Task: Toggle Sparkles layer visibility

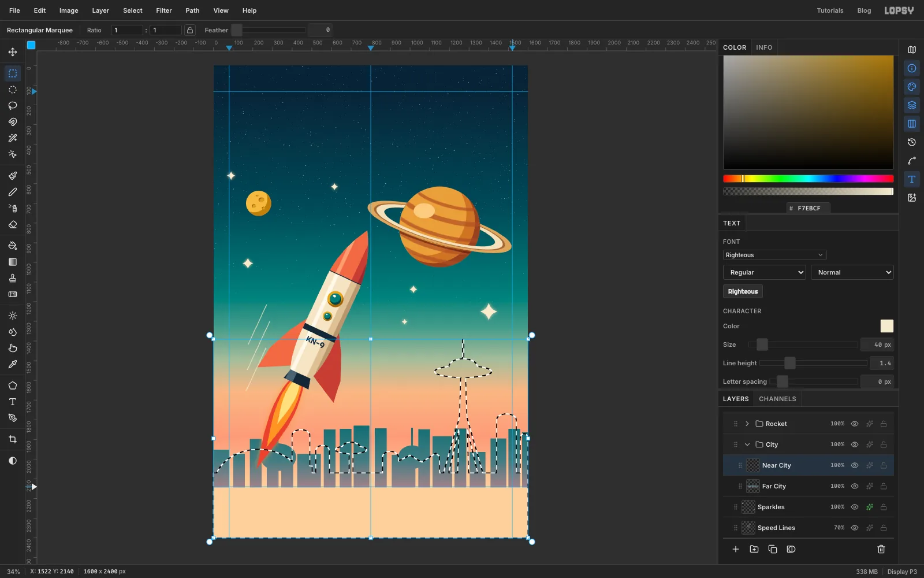Action: (855, 507)
